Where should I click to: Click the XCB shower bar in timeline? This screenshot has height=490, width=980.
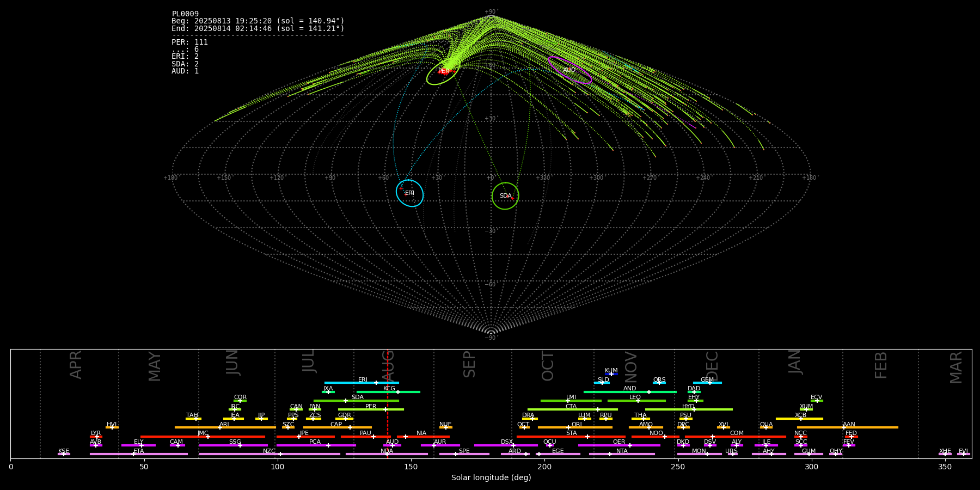799,419
